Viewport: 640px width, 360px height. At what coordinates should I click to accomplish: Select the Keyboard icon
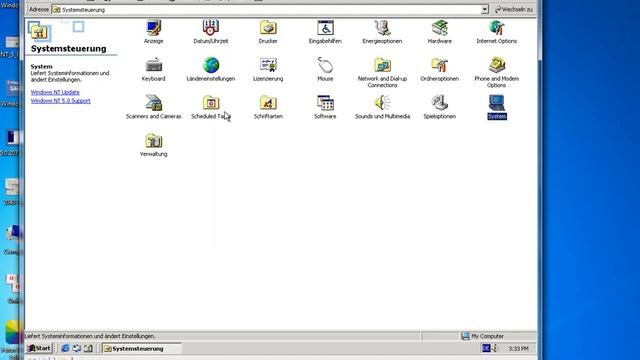coord(153,69)
